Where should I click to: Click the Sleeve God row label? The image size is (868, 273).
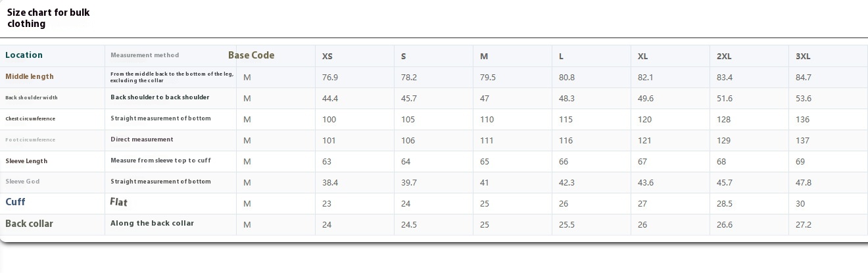[x=22, y=182]
